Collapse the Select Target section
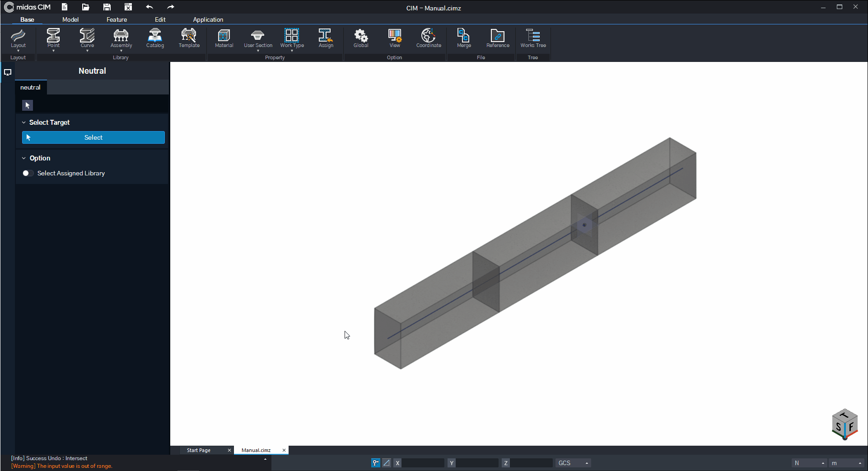The image size is (868, 471). coord(24,122)
